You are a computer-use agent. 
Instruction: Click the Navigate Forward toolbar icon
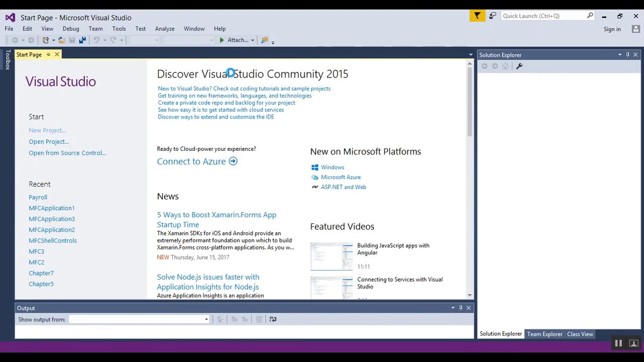[31, 40]
